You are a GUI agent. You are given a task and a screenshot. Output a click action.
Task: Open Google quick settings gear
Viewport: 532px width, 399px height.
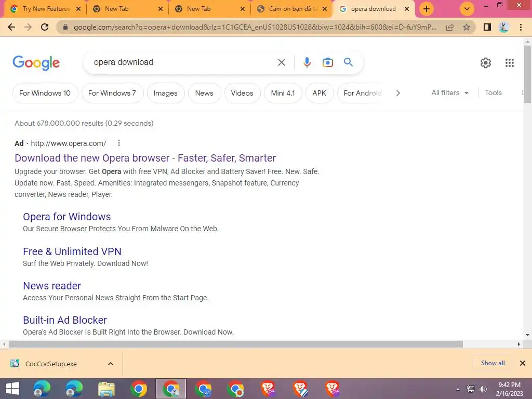point(486,63)
